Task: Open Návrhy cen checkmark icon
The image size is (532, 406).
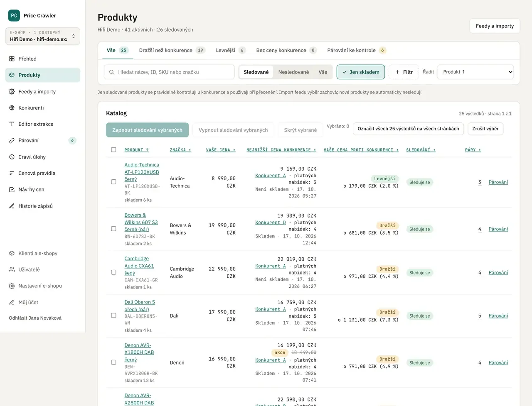Action: 12,190
